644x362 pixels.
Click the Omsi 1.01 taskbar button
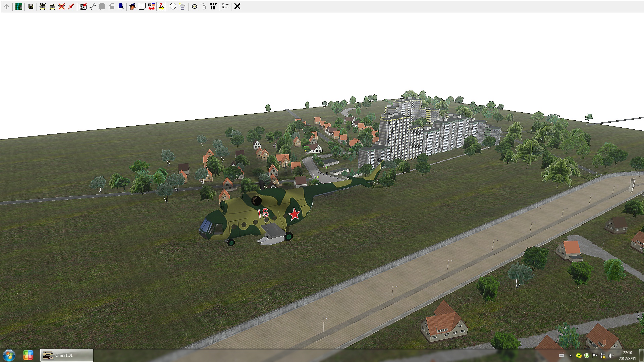coord(67,355)
